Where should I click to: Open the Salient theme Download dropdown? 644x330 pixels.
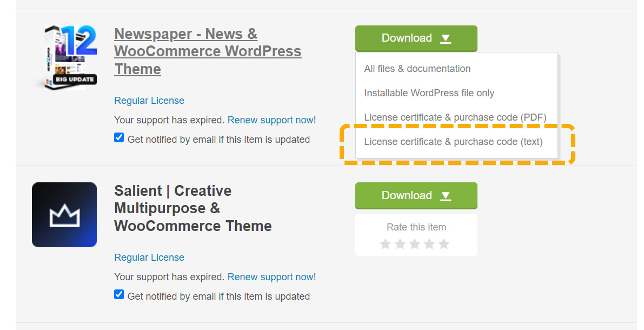point(416,196)
